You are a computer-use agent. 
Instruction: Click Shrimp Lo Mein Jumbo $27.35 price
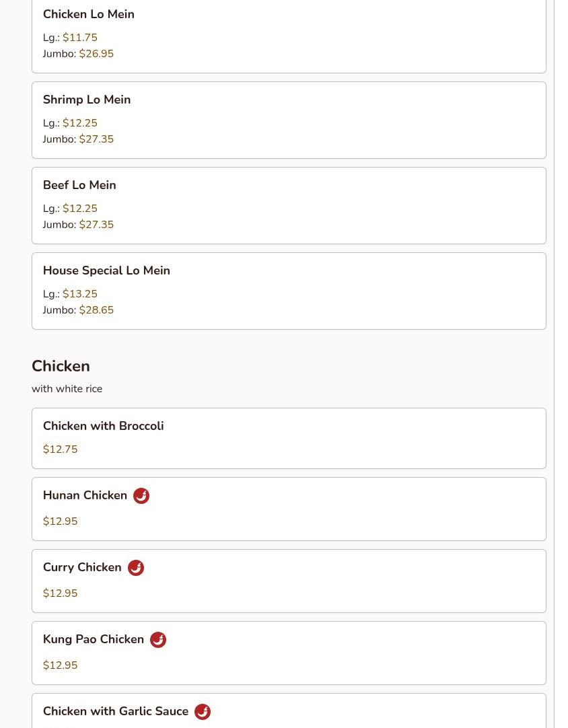click(x=96, y=139)
